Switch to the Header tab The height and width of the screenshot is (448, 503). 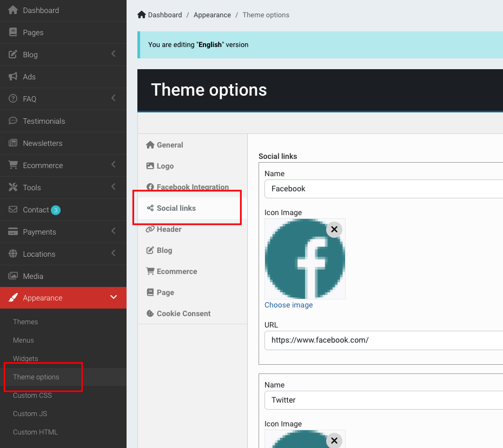click(x=193, y=229)
